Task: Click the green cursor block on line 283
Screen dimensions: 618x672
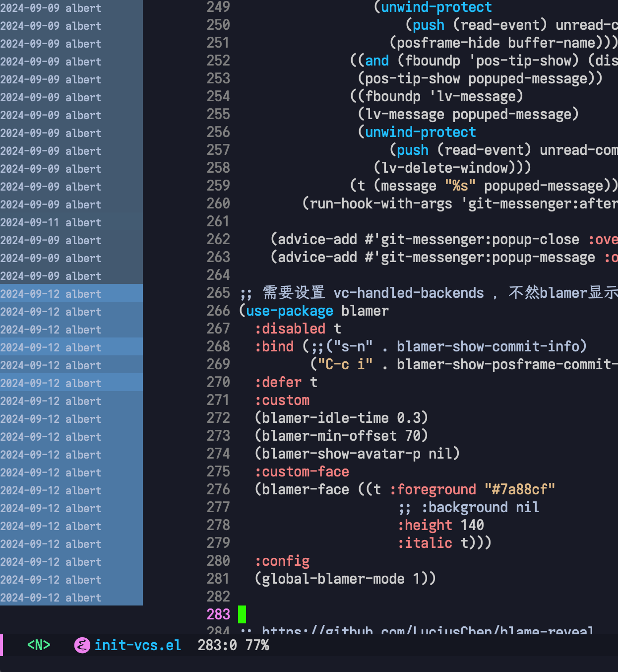Action: pyautogui.click(x=242, y=614)
